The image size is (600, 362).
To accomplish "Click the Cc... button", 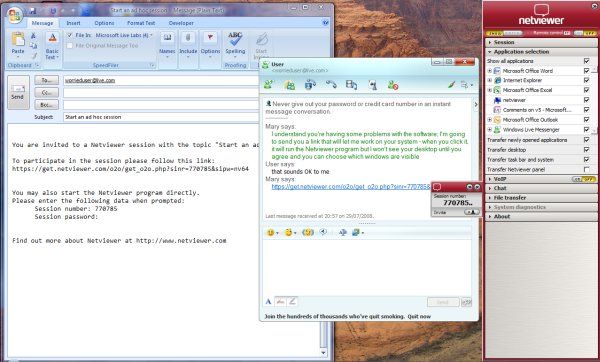I will 47,93.
